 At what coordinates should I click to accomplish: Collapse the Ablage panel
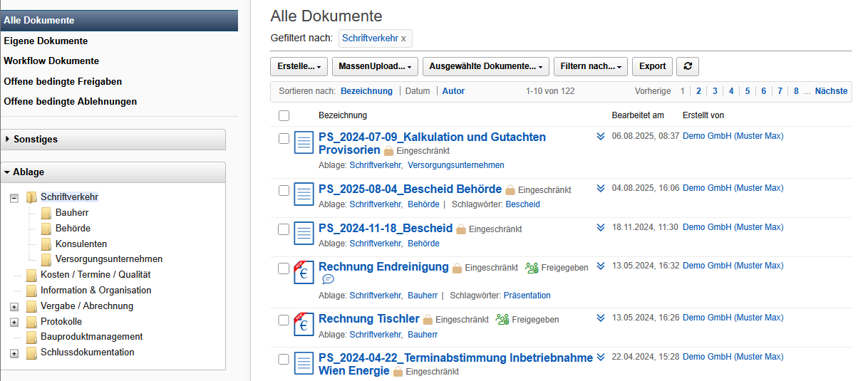[x=113, y=172]
